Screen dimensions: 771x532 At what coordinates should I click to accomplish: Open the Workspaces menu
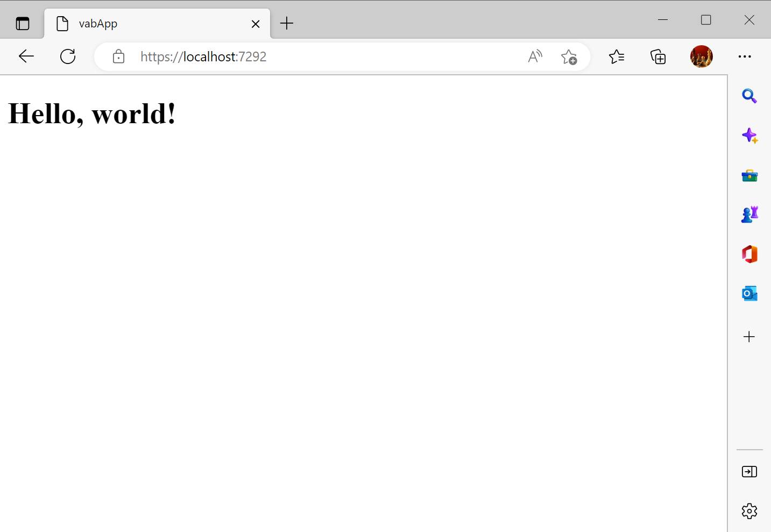click(22, 23)
